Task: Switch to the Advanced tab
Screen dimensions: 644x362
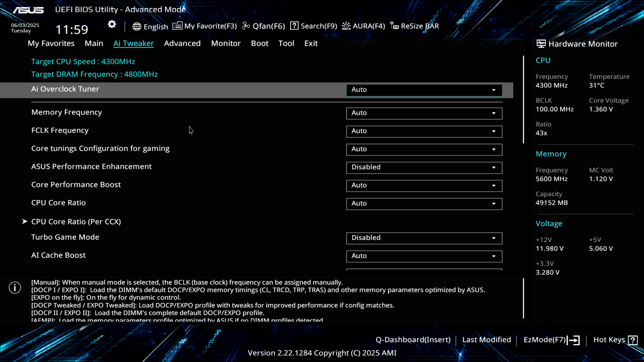Action: (x=182, y=44)
